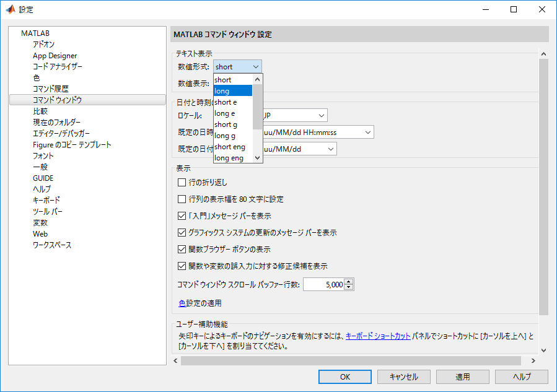Open the キーボード ショートカット link
Image resolution: width=557 pixels, height=392 pixels.
(378, 336)
